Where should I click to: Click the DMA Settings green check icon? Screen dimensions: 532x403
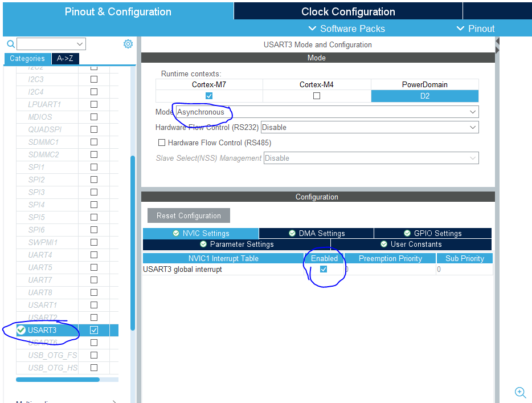[292, 233]
